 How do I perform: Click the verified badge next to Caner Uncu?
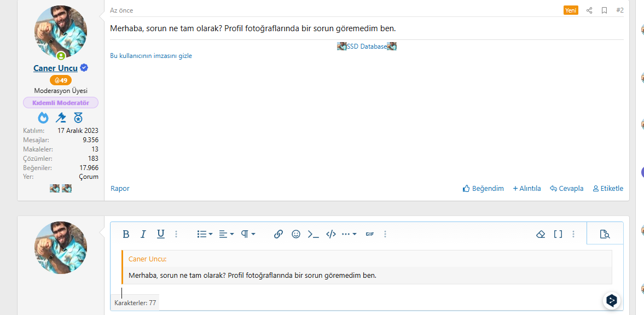click(x=84, y=68)
